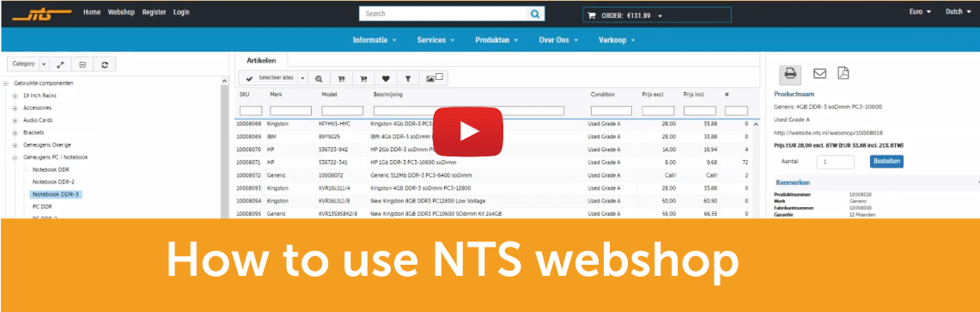Open the Dutch language dropdown
This screenshot has height=312, width=980.
959,12
